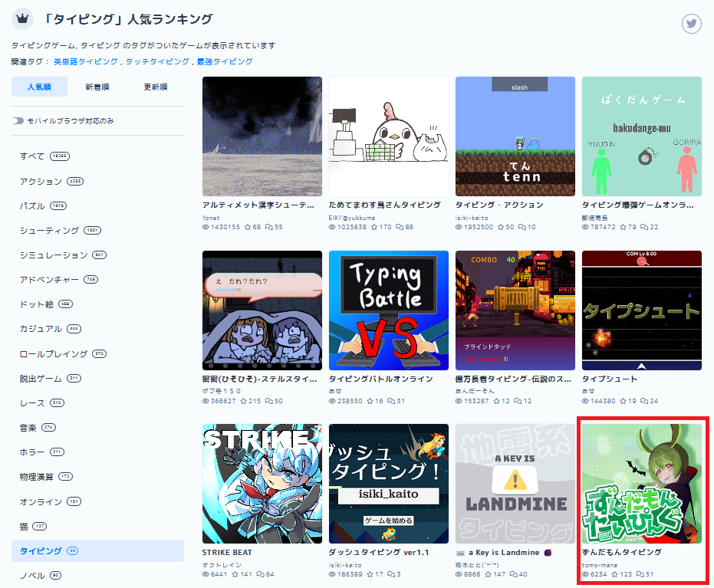Open the 億万長者タイピング thumbnail
Viewport: 714px width, 588px height.
[x=515, y=310]
